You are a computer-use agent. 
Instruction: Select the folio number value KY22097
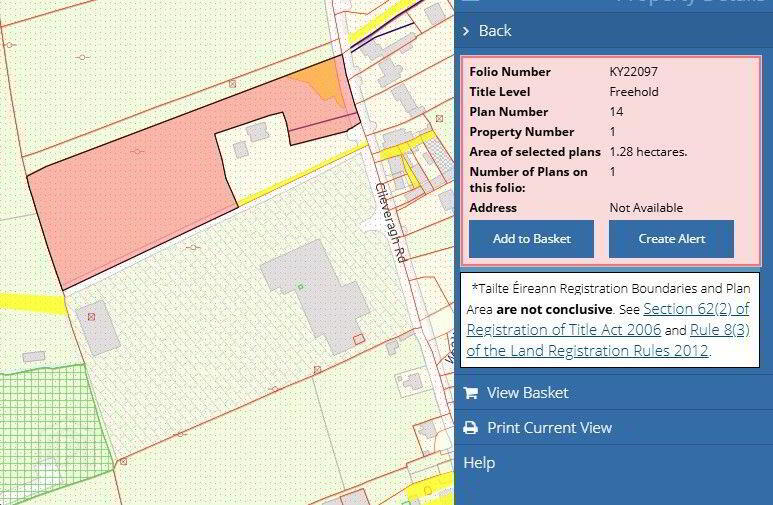(633, 72)
